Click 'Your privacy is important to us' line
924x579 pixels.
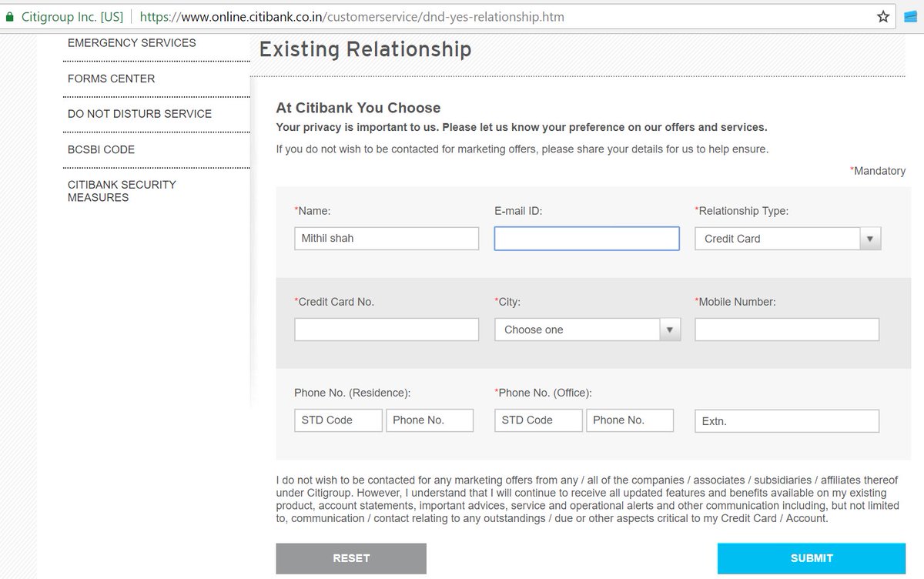[521, 127]
